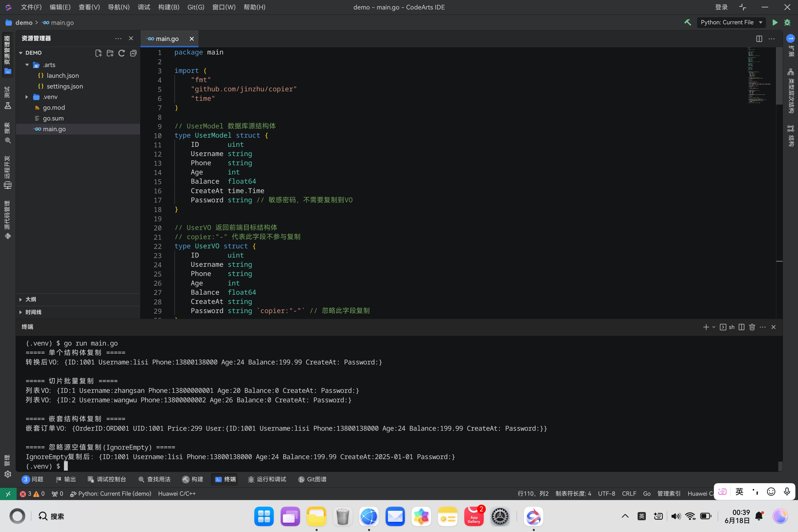Open new terminal profile dropdown arrow

pos(714,327)
